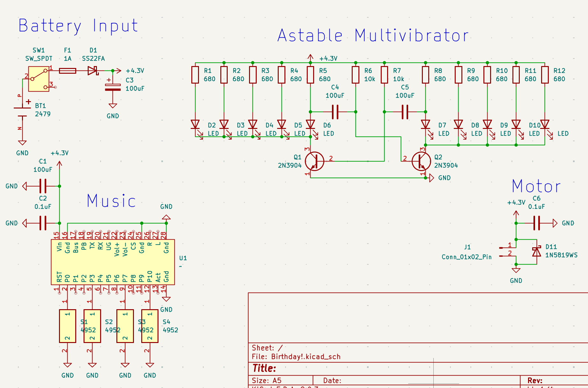The image size is (588, 388).
Task: Click the "Astable Multivibrator" heading text
Action: tap(373, 35)
